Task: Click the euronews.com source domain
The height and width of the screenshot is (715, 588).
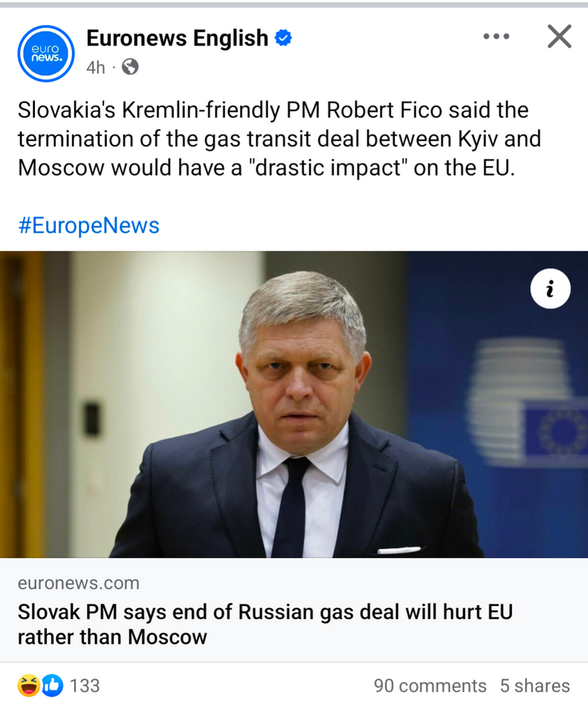Action: pos(78,583)
